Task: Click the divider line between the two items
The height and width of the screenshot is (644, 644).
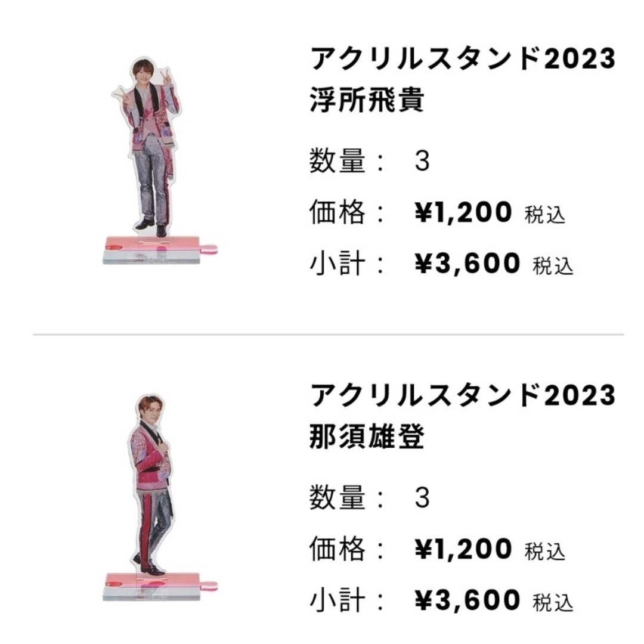Action: pyautogui.click(x=328, y=335)
